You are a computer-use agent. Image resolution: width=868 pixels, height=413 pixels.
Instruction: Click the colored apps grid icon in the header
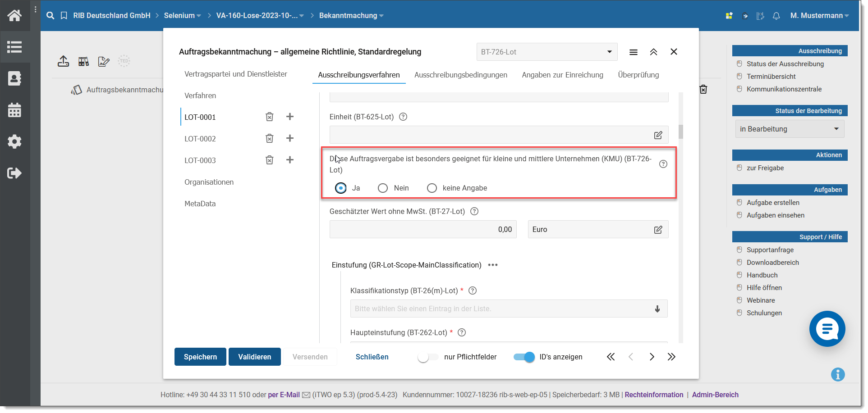[x=729, y=16]
